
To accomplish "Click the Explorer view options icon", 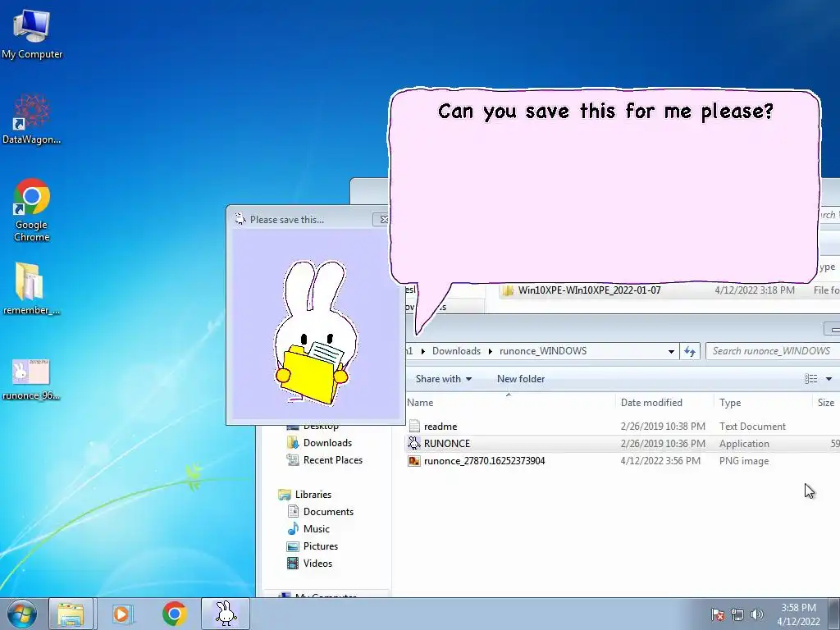I will (810, 379).
